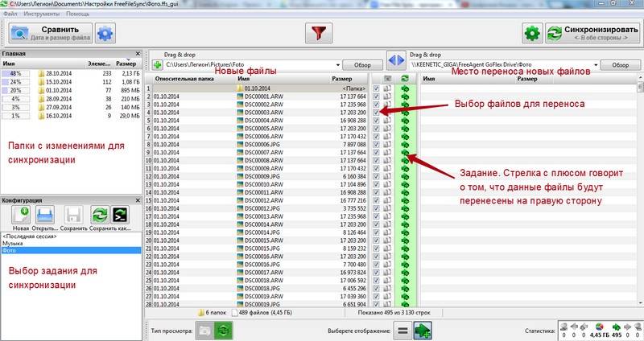The image size is (644, 341).
Task: Open configuration with Открыть icon
Action: click(45, 215)
